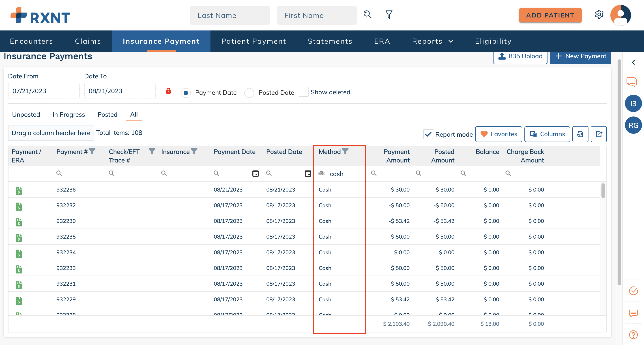Focus the First Name search field
Viewport: 644px width, 345px height.
tap(316, 15)
